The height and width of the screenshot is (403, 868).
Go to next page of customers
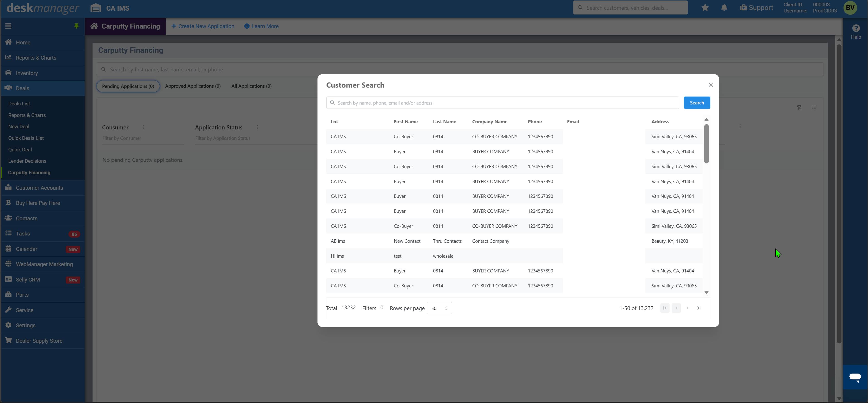[x=688, y=308]
